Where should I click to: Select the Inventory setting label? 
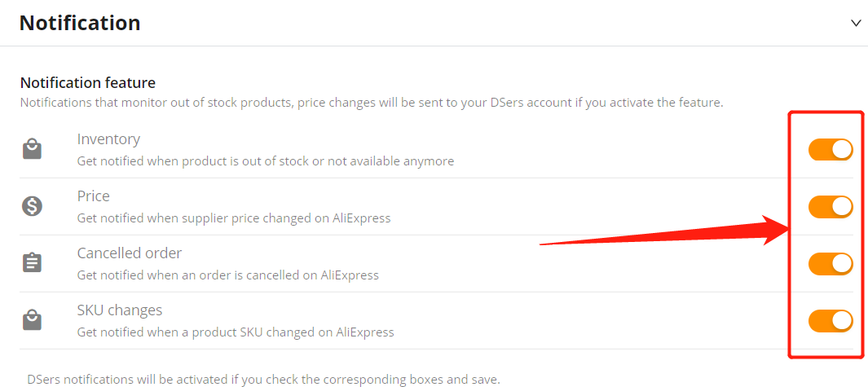click(x=108, y=139)
